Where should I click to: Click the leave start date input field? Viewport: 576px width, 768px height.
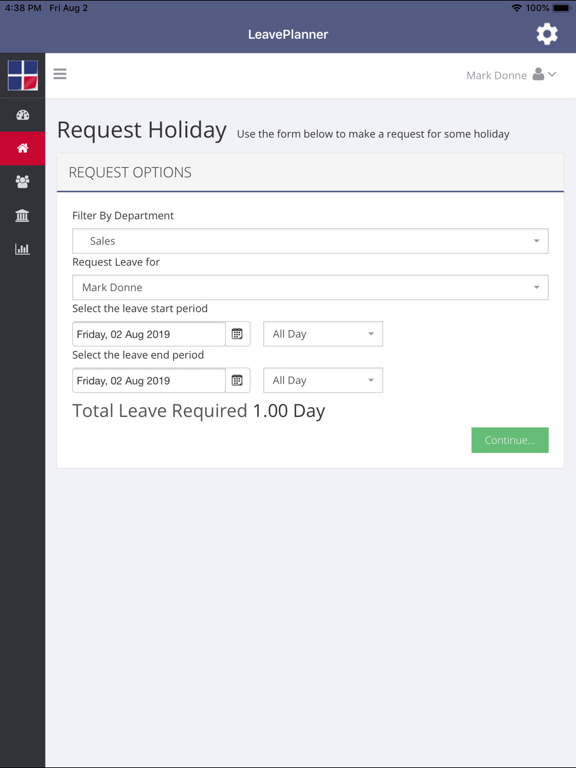pyautogui.click(x=149, y=334)
